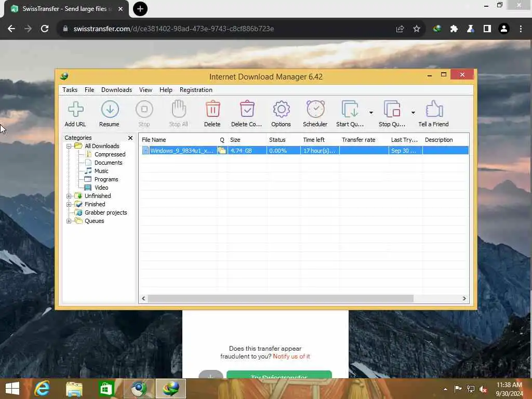Open the browser three-dot menu
The height and width of the screenshot is (399, 532).
(521, 29)
